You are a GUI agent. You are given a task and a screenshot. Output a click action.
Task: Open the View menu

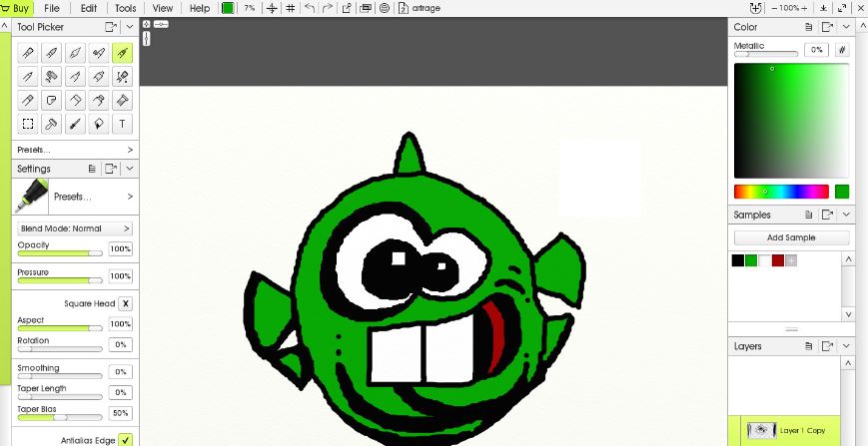(162, 8)
